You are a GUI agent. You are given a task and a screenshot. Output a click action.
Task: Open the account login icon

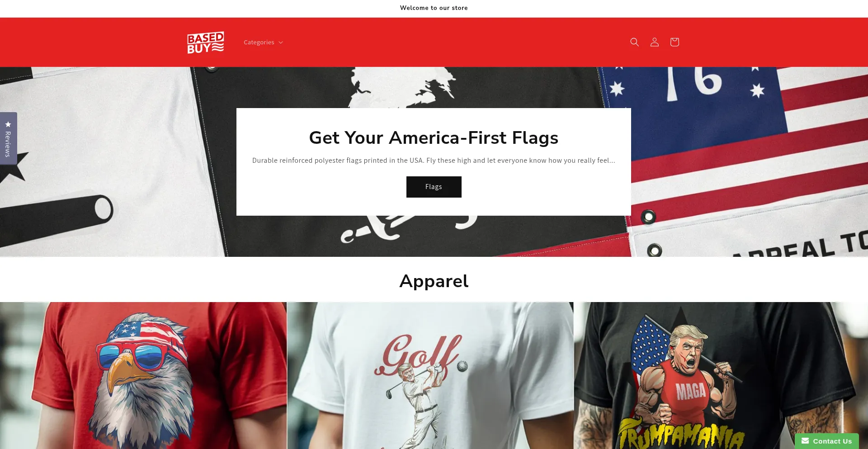click(654, 42)
